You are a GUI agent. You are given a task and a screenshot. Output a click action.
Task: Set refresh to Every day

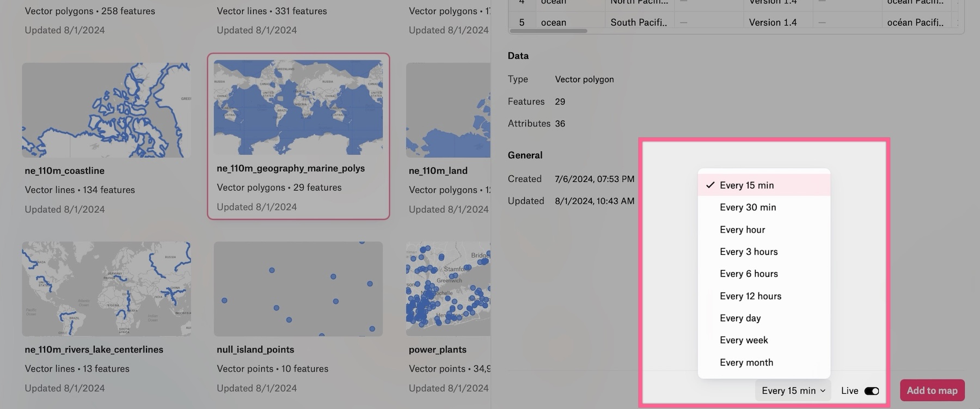pos(764,318)
